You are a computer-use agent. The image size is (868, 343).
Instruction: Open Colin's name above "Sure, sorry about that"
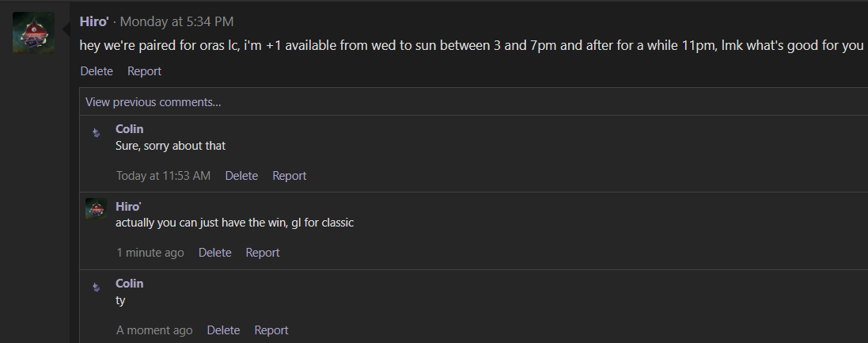tap(130, 128)
